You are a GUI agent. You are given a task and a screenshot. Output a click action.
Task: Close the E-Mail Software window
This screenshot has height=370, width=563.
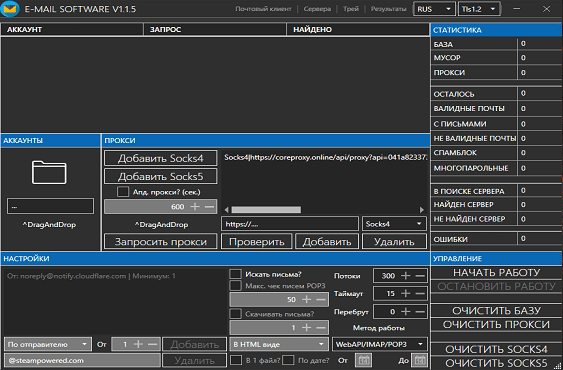[x=546, y=9]
